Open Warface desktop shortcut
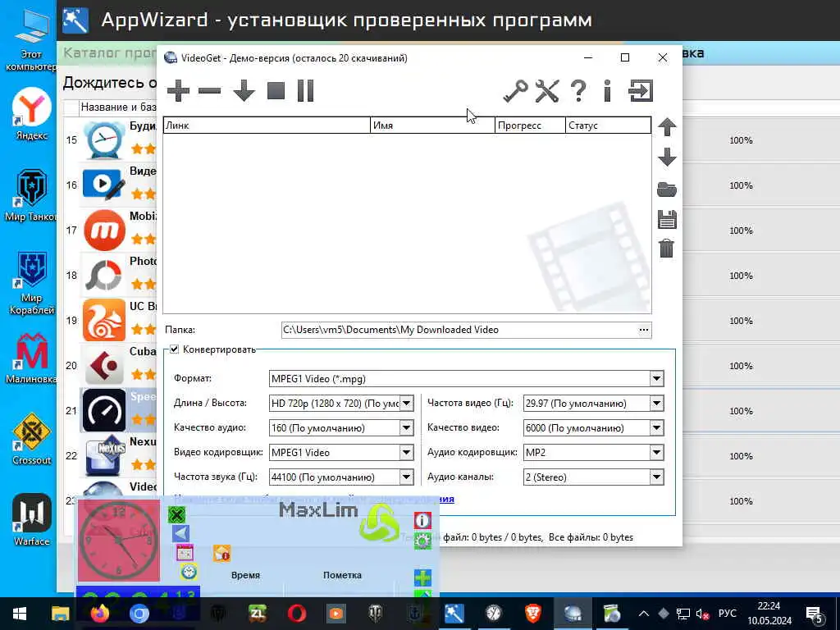The width and height of the screenshot is (840, 630). tap(32, 520)
